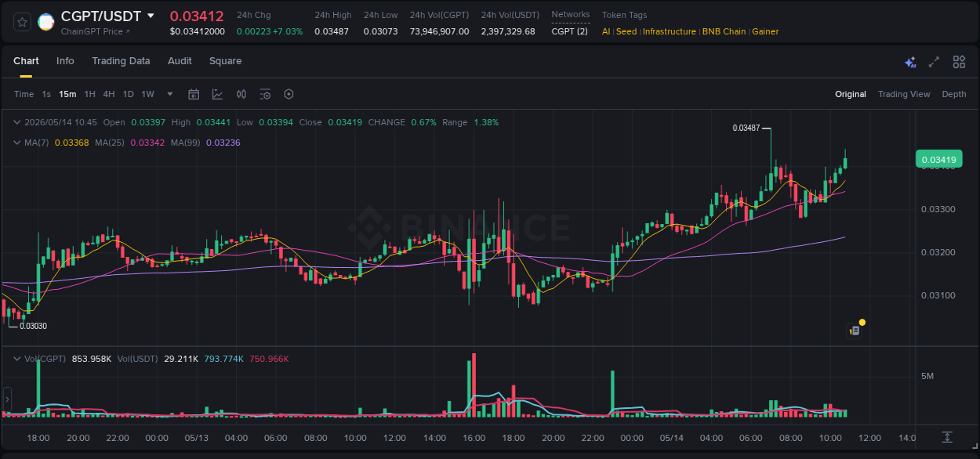The image size is (980, 459).
Task: Expand chart to fullscreen with arrows icon
Action: tap(934, 62)
